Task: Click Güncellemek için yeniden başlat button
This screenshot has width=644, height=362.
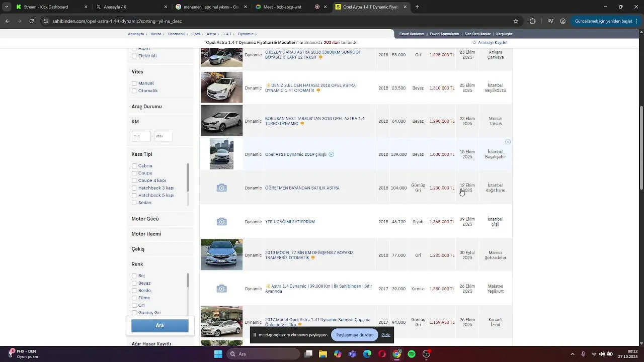Action: 603,21
